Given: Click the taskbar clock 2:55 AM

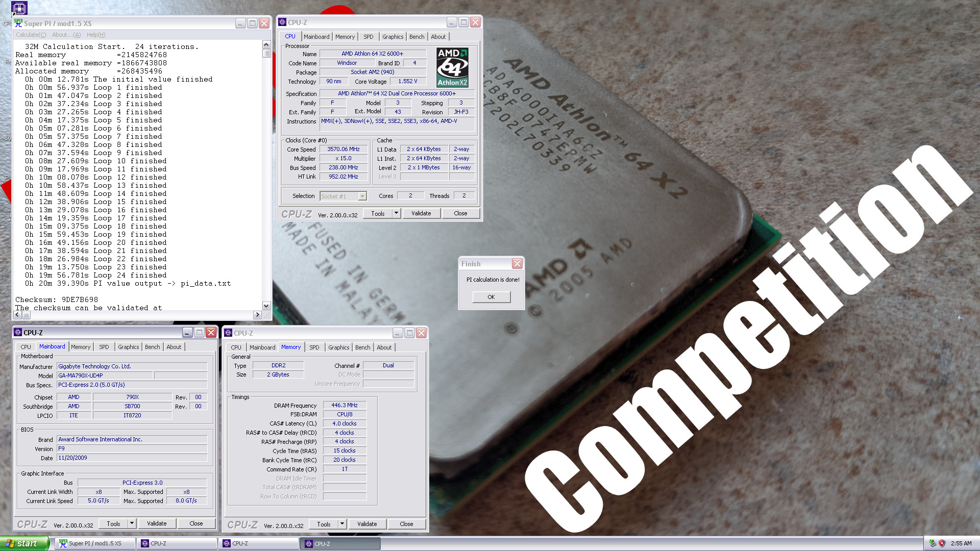Looking at the screenshot, I should tap(961, 543).
